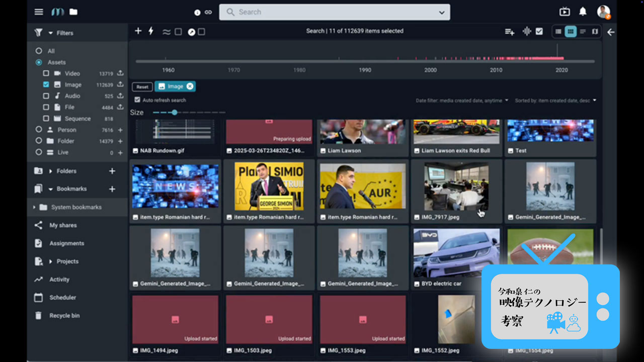The image size is (644, 362).
Task: Expand System bookmarks tree item
Action: pos(34,207)
